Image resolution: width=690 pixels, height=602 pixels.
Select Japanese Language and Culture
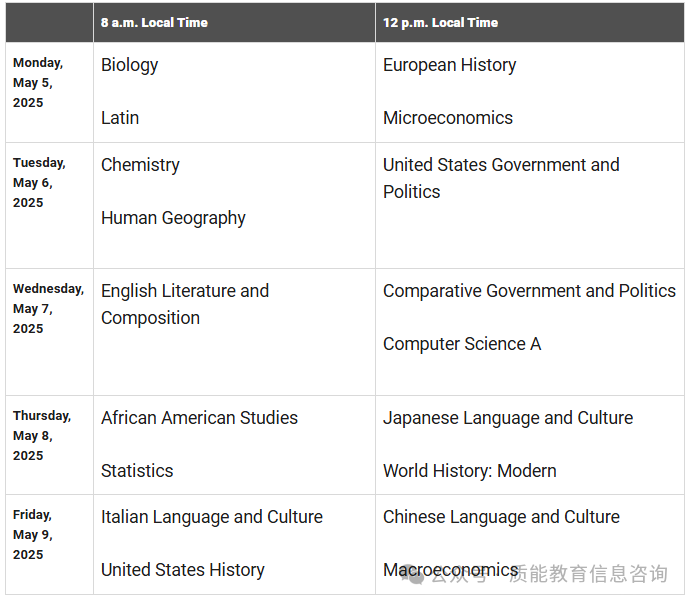[508, 419]
